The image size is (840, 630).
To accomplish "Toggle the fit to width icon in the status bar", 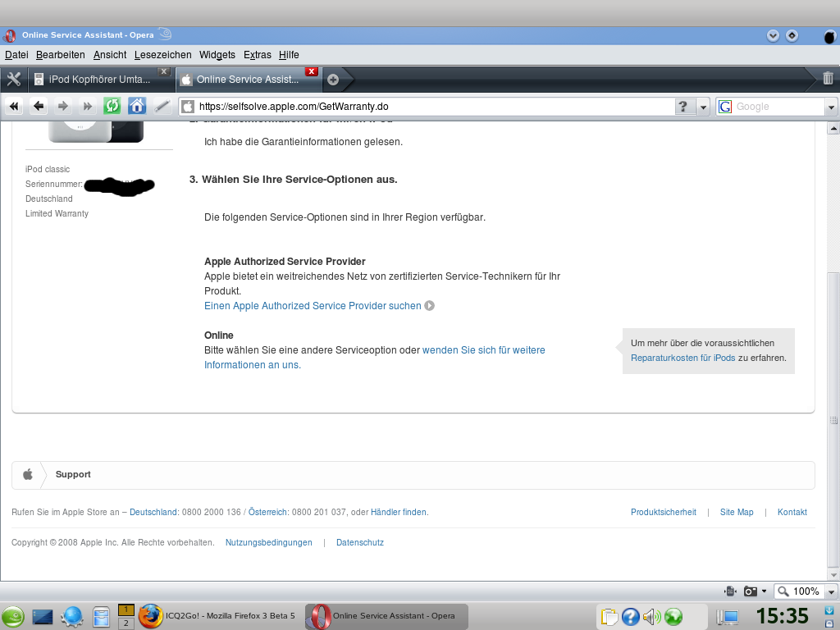I will pyautogui.click(x=729, y=591).
